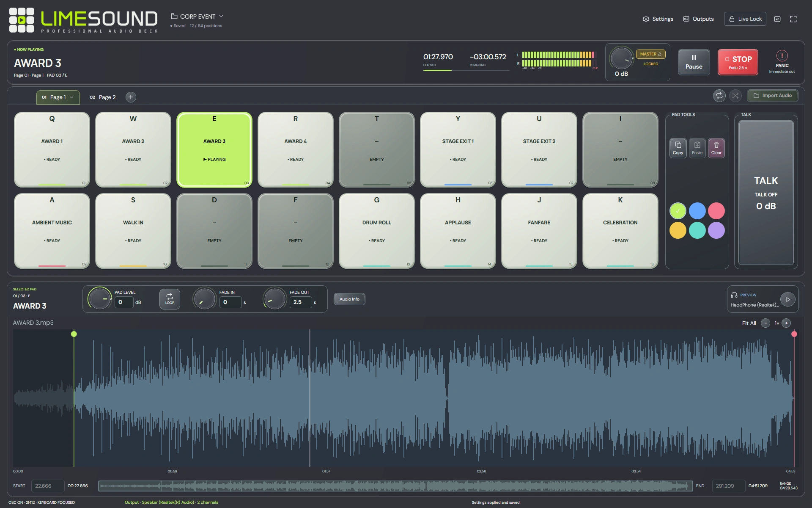Viewport: 812px width, 508px height.
Task: Open the CORP EVENT project dropdown
Action: click(x=197, y=17)
